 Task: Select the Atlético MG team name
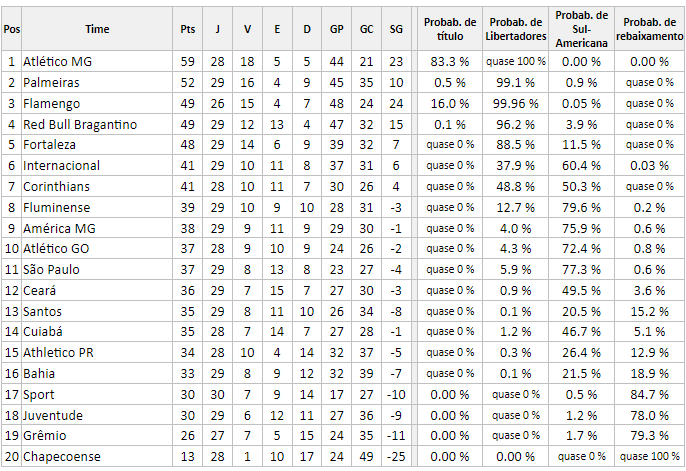pos(57,62)
